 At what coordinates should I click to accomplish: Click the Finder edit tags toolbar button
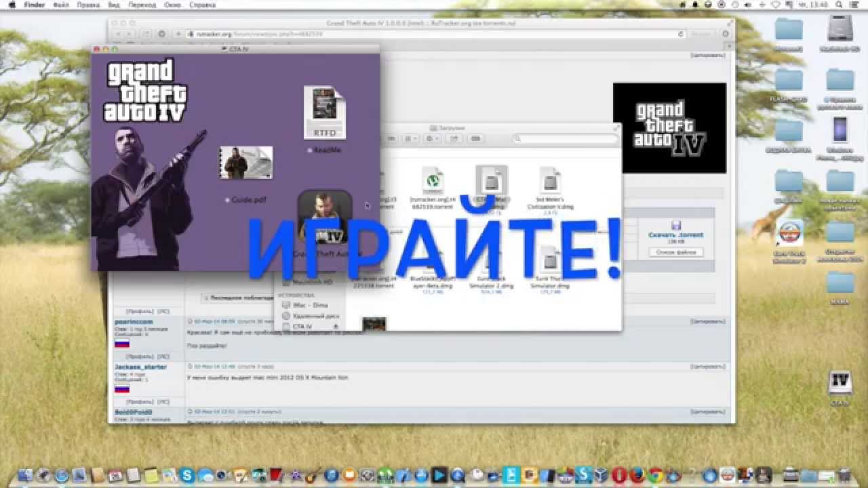475,138
